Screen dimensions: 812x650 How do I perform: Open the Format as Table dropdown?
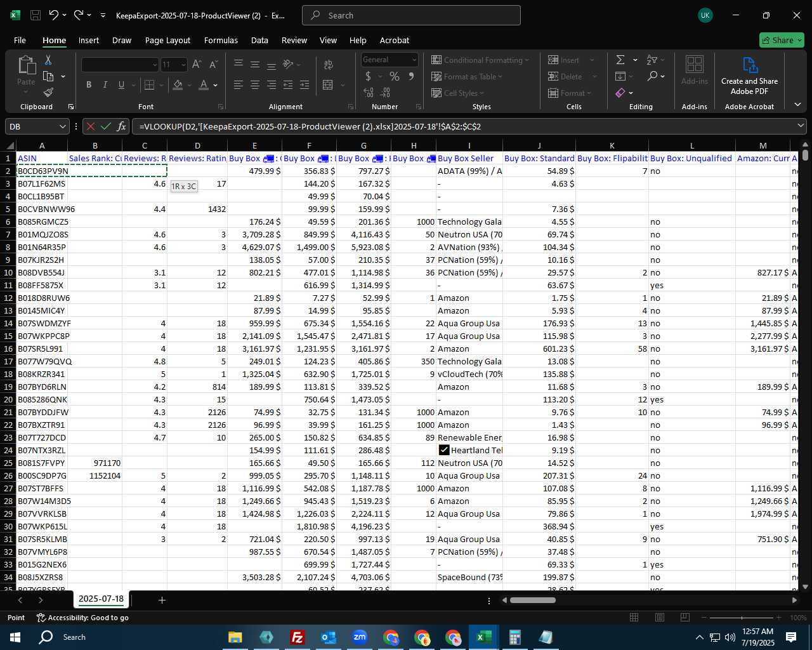466,76
